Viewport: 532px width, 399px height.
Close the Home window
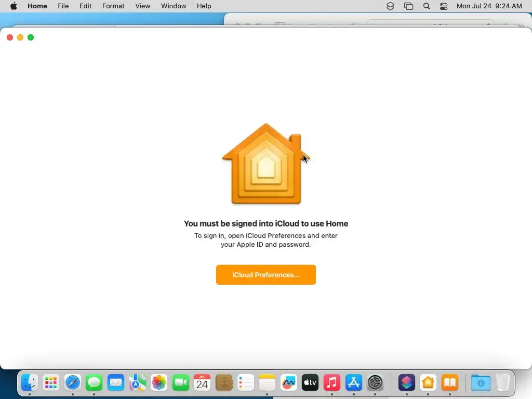pyautogui.click(x=10, y=37)
